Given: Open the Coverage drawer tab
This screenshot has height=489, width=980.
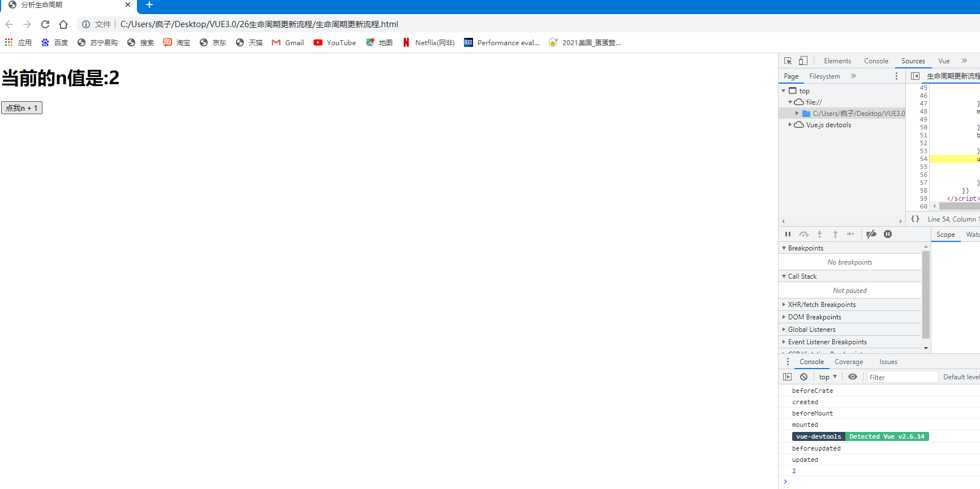Looking at the screenshot, I should click(849, 362).
